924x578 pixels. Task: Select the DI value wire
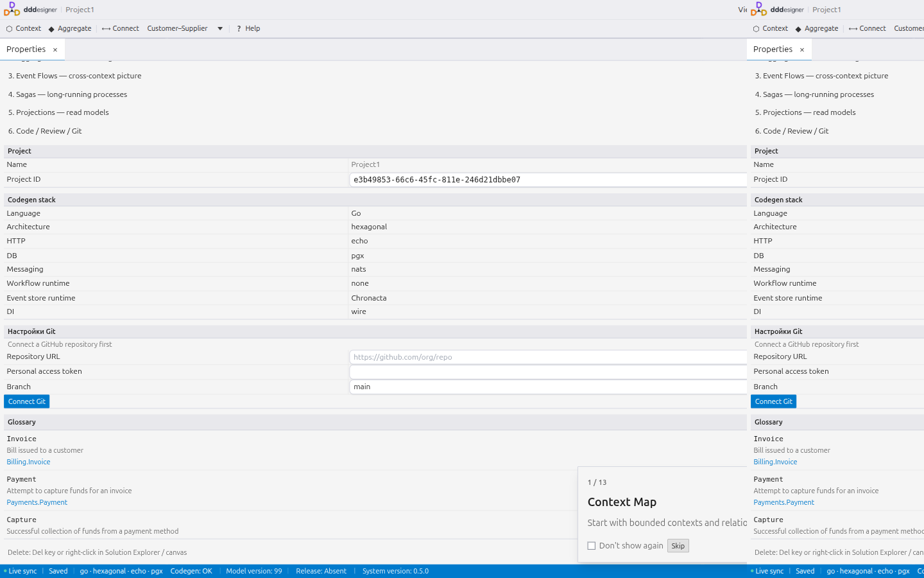[359, 311]
